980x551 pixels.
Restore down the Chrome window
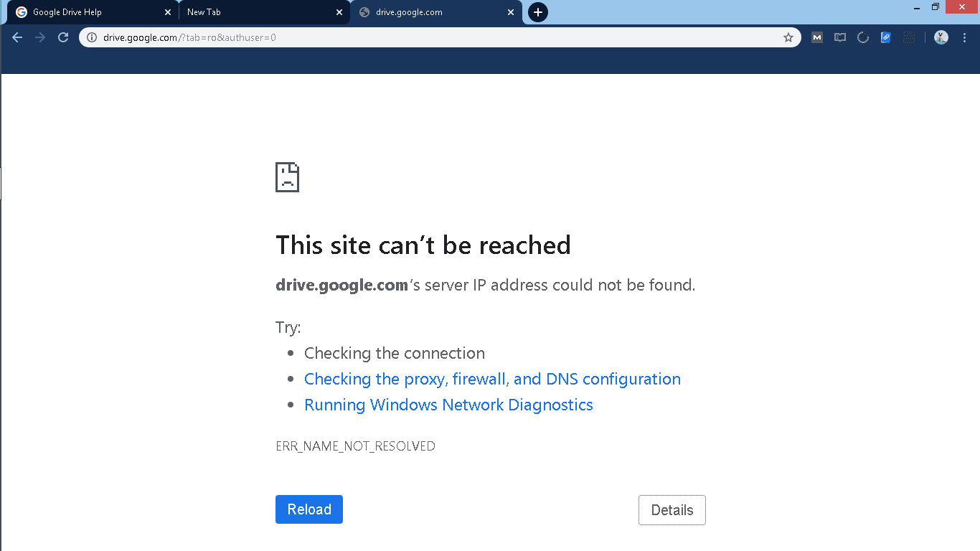click(936, 7)
